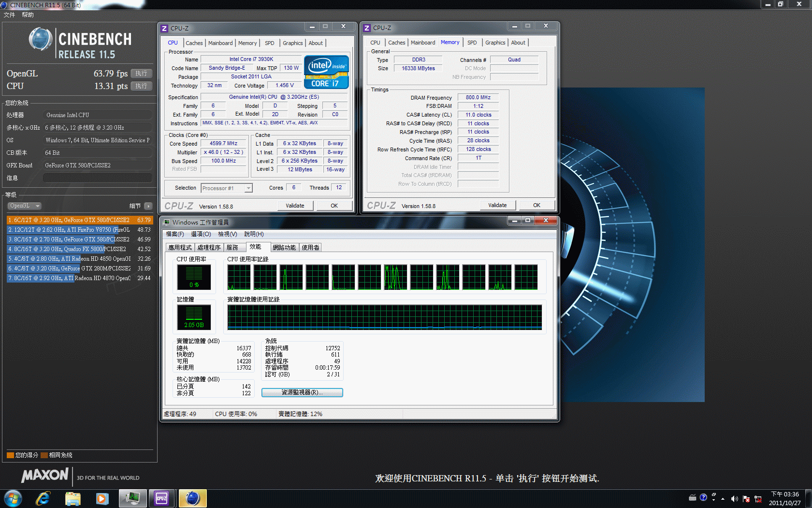Click the 2.05 GB memory gauge

194,317
